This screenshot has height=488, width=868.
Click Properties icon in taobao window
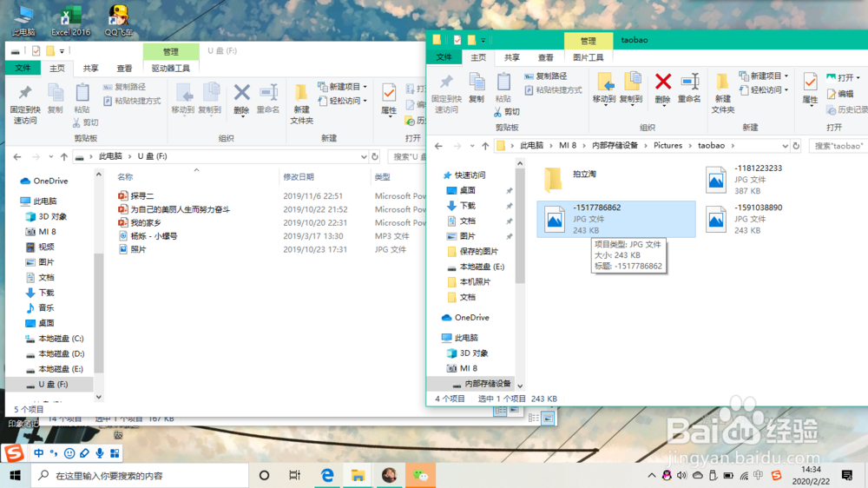point(810,82)
